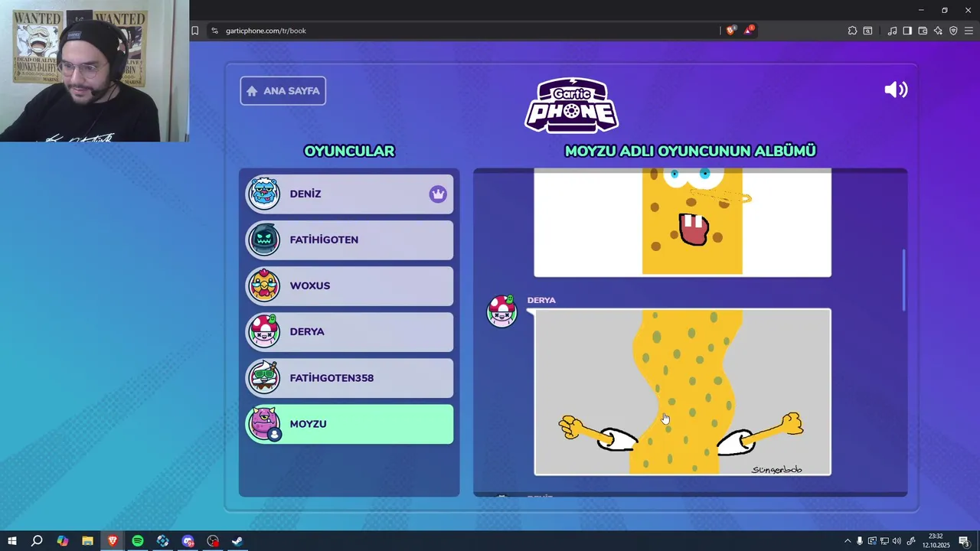Toggle the browser sidebar panel
980x551 pixels.
(x=907, y=31)
